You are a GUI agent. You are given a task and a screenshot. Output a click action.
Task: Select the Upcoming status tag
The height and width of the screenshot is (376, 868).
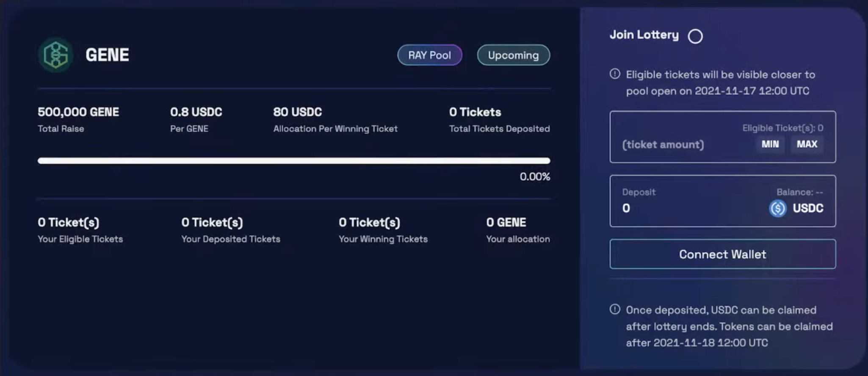(x=513, y=55)
